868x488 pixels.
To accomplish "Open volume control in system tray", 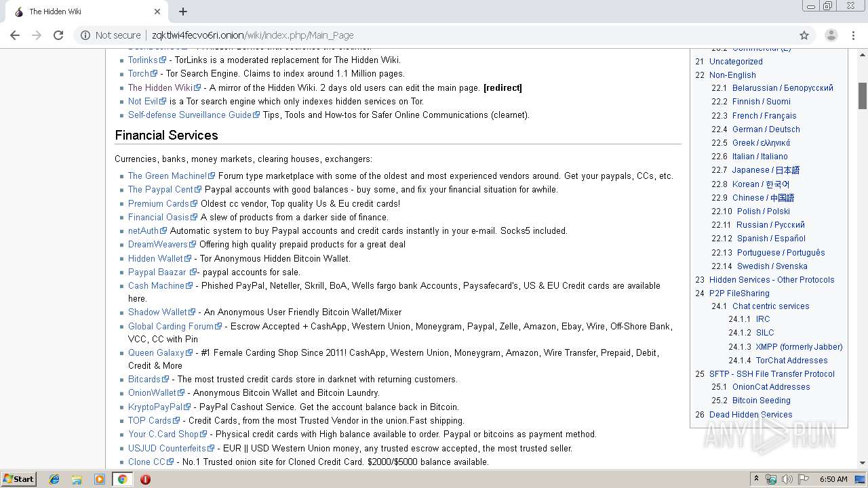I will tap(787, 479).
